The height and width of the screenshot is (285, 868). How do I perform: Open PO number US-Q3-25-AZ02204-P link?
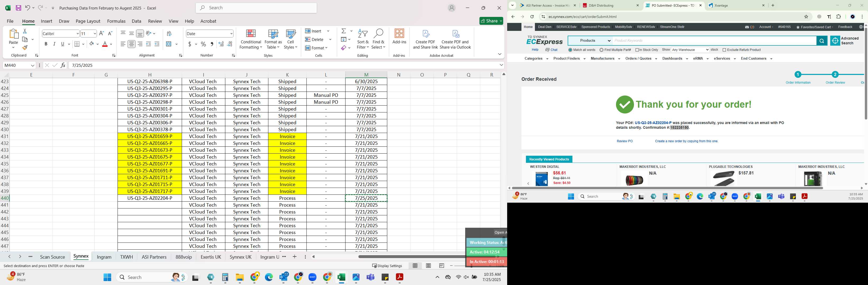pos(653,123)
